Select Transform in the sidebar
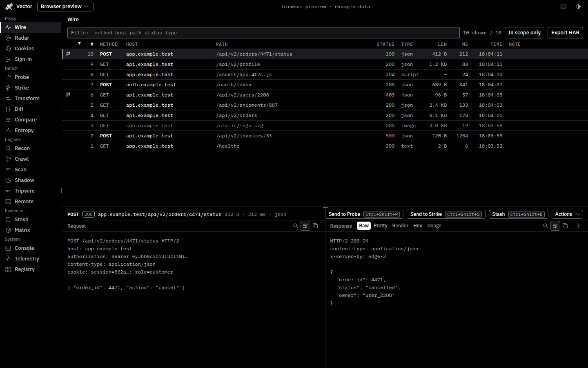 tap(30, 99)
